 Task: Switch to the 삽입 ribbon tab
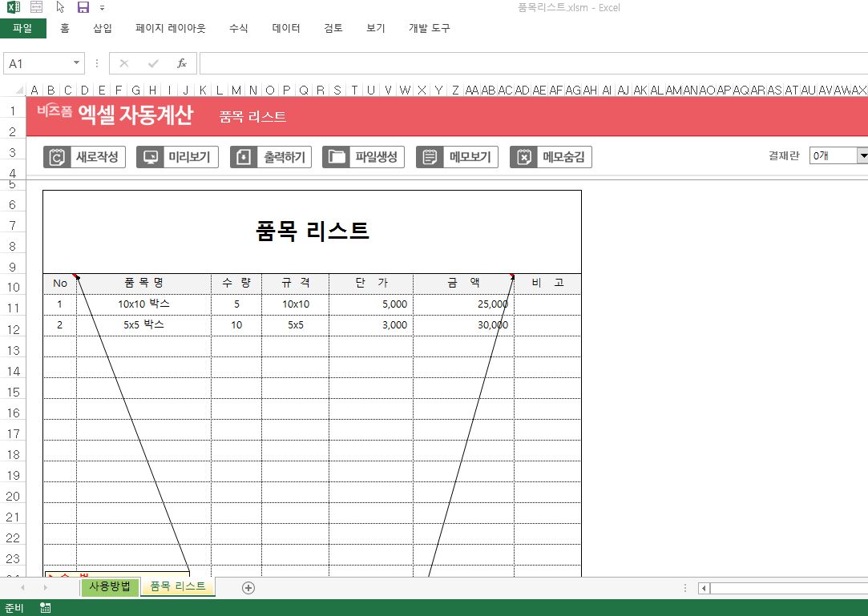click(x=103, y=28)
